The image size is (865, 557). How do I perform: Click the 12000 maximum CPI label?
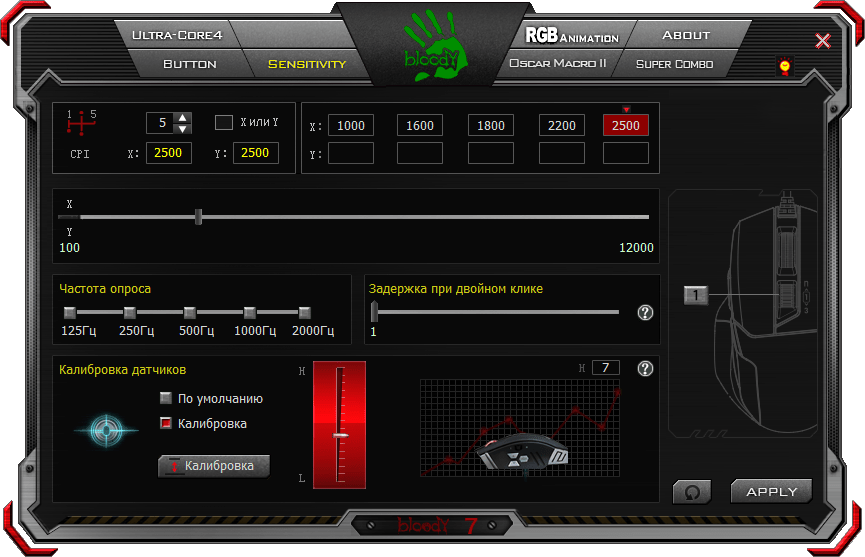(636, 248)
